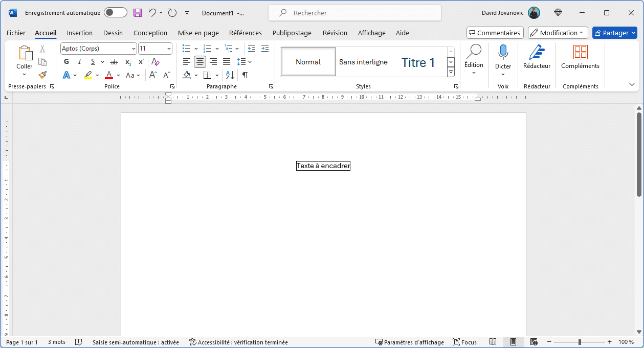Open borders dropdown arrow
644x348 pixels.
[x=217, y=76]
